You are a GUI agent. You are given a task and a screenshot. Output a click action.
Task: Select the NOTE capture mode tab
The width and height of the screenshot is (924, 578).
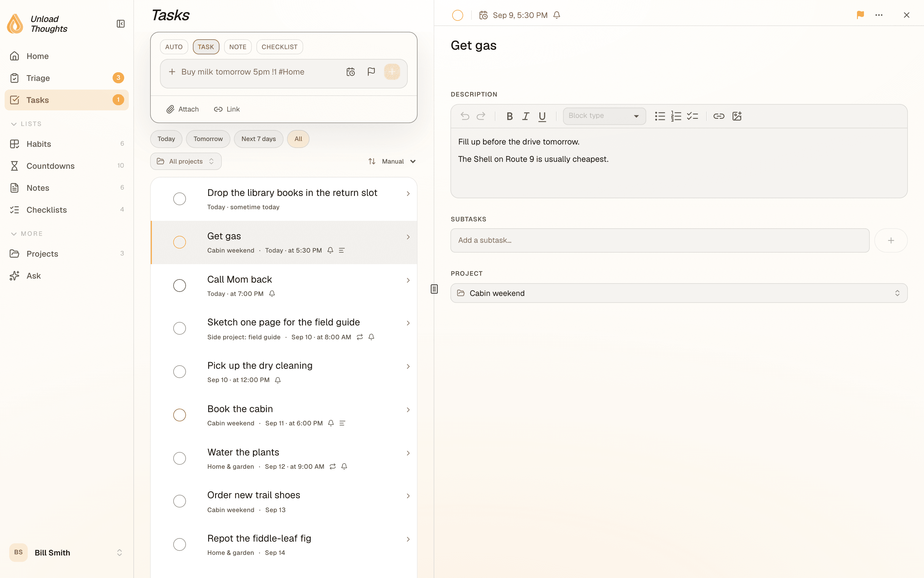pyautogui.click(x=237, y=47)
